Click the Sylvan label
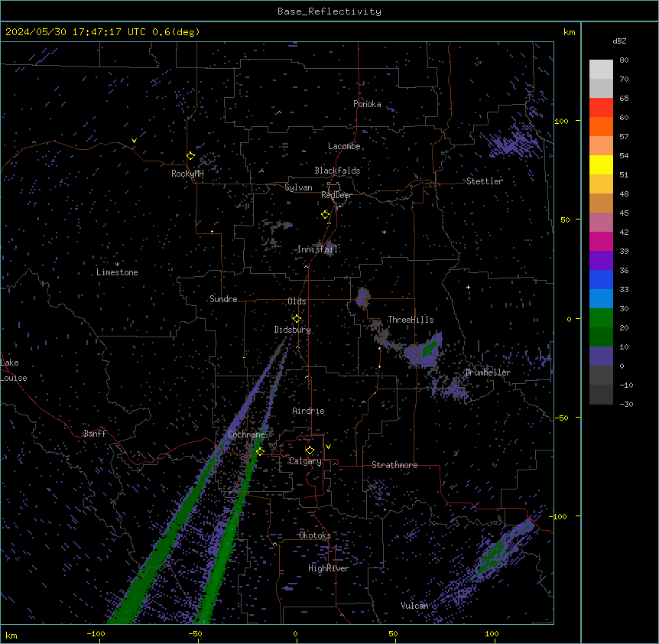This screenshot has height=644, width=659. point(298,187)
